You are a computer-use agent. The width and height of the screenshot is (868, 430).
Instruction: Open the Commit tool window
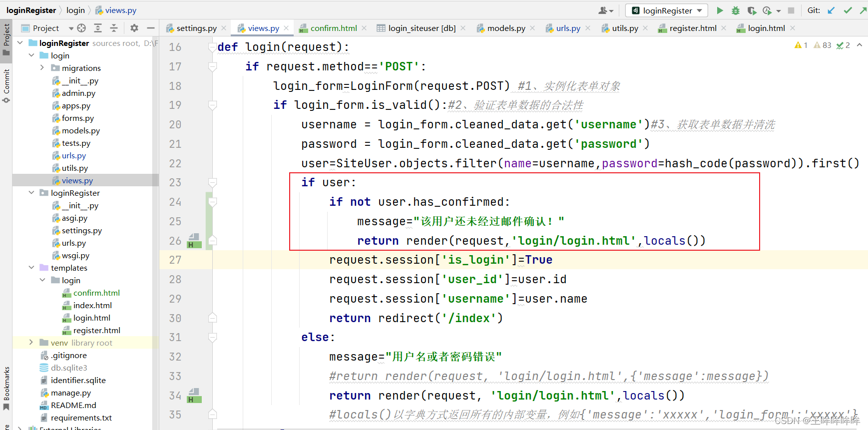pyautogui.click(x=6, y=85)
